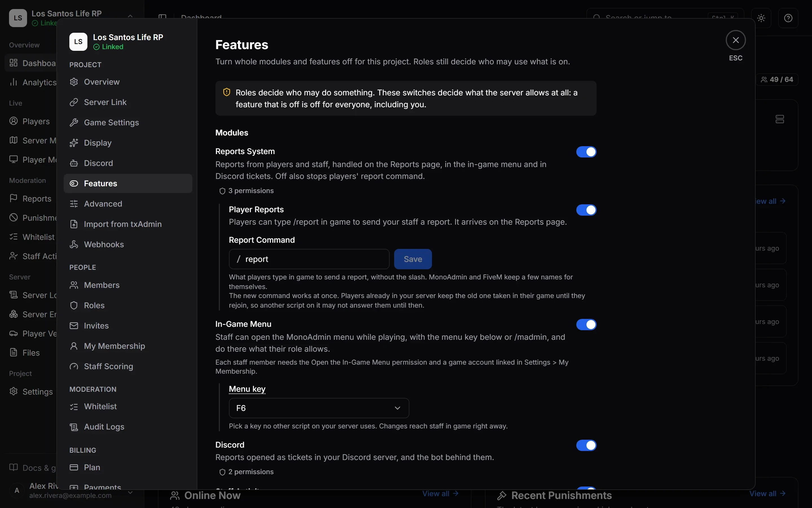Open Docs & guides link in sidebar

33,468
